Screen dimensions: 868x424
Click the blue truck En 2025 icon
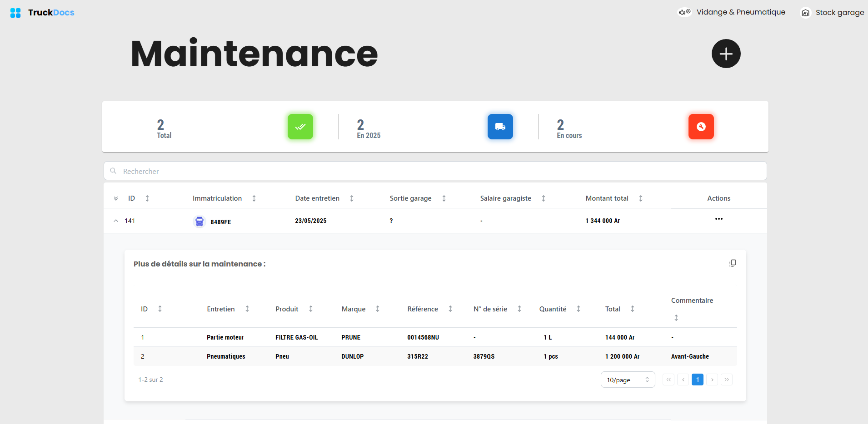(500, 127)
